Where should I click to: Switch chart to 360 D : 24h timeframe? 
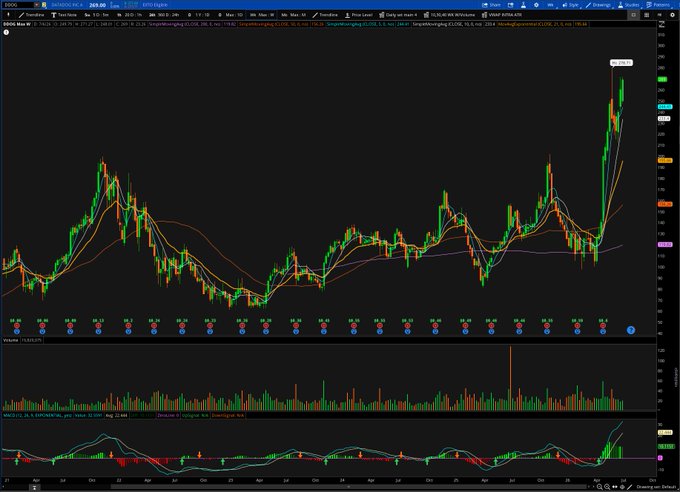[164, 15]
